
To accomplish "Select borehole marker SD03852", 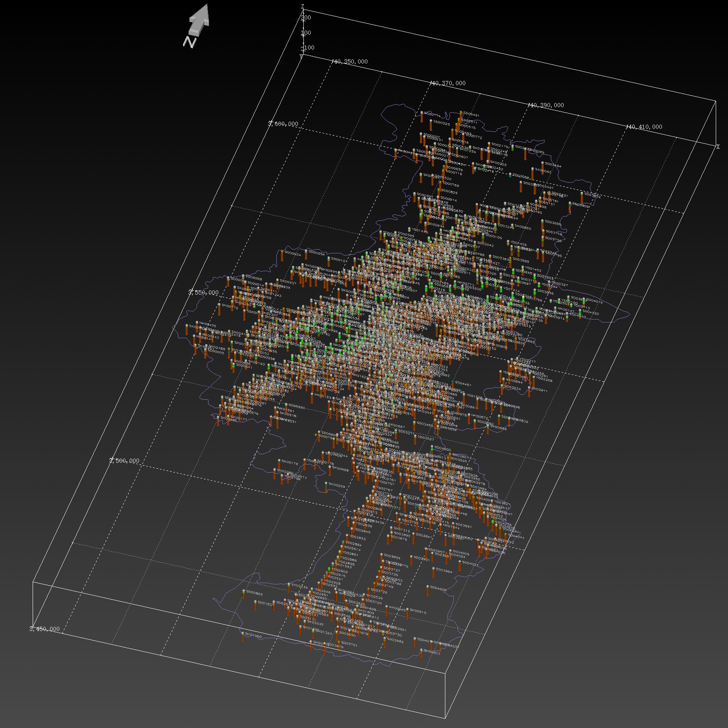I will (x=581, y=197).
